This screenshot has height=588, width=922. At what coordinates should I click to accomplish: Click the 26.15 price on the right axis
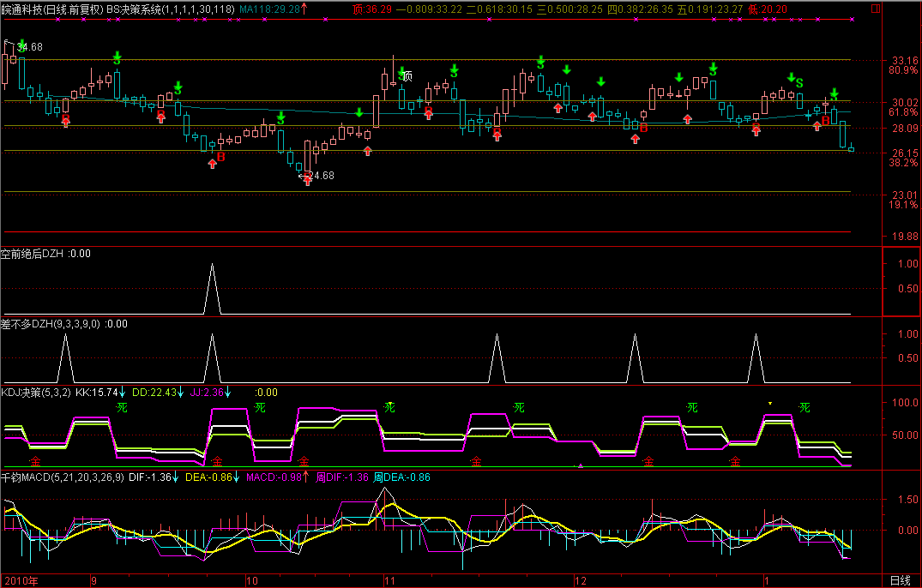[x=905, y=153]
